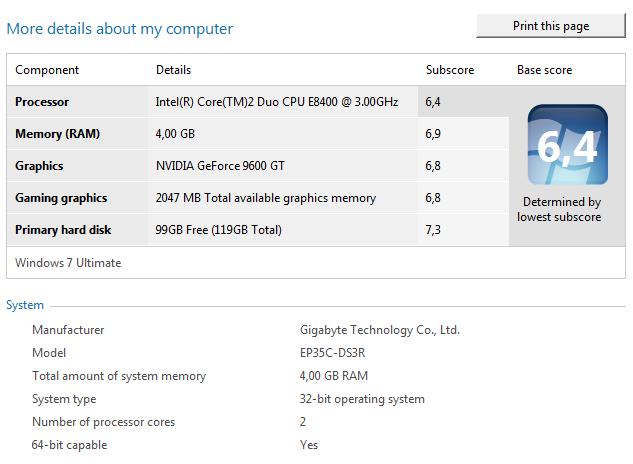633x464 pixels.
Task: Click the Print this page button
Action: (551, 26)
